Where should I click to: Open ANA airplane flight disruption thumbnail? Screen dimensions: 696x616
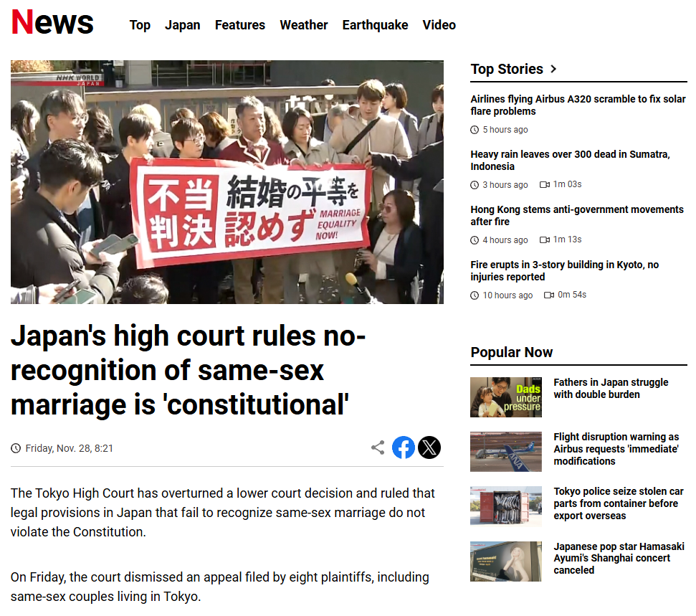coord(506,452)
